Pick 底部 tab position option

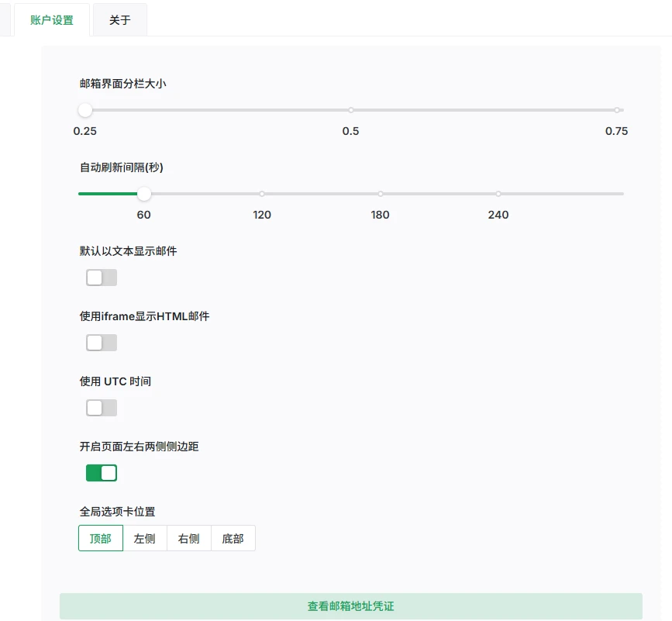[x=233, y=539]
